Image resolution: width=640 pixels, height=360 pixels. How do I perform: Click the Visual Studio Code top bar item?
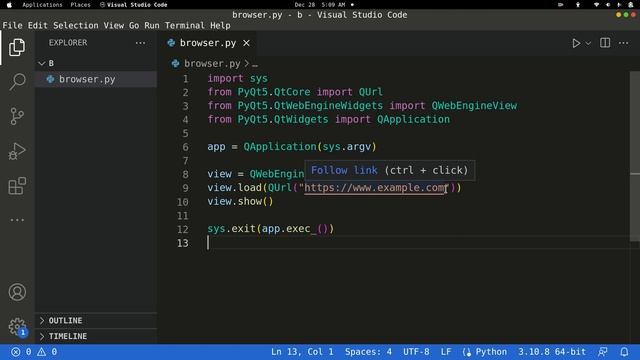133,5
